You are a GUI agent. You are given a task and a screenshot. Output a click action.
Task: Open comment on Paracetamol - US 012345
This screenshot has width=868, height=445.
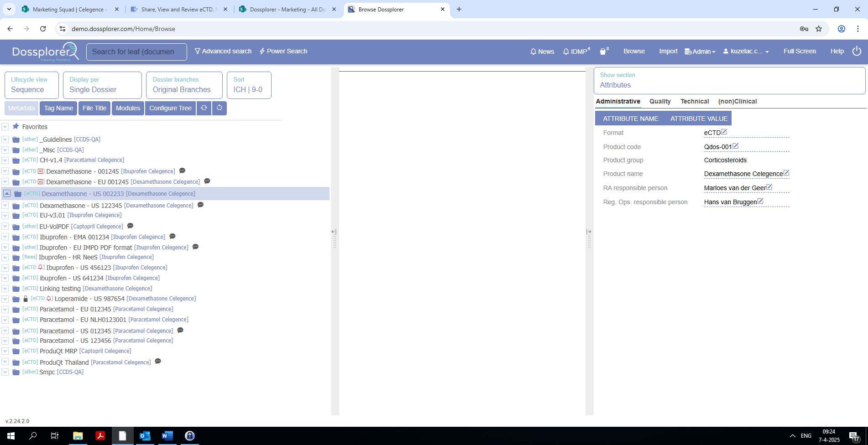point(180,330)
